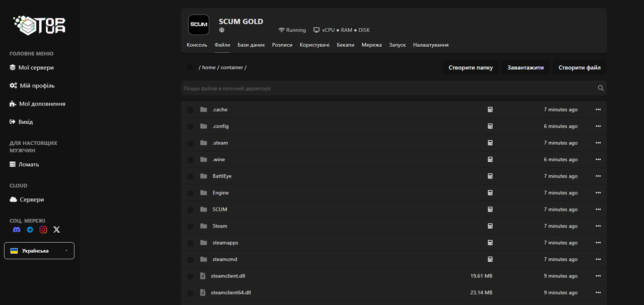Open three-dot menu for steamclient64.dll
644x305 pixels.
598,292
